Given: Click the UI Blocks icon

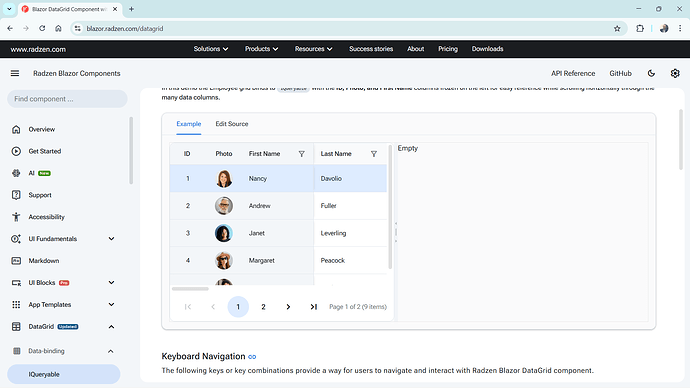Looking at the screenshot, I should [16, 283].
